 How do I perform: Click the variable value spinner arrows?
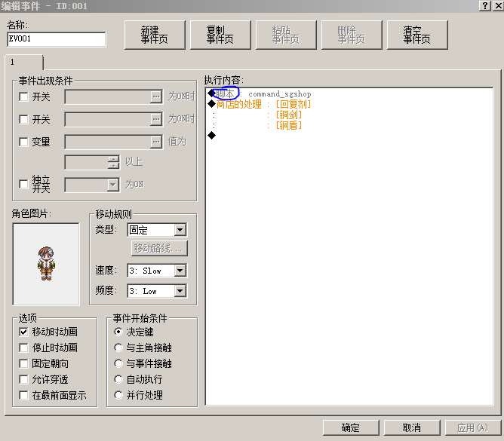pos(113,163)
